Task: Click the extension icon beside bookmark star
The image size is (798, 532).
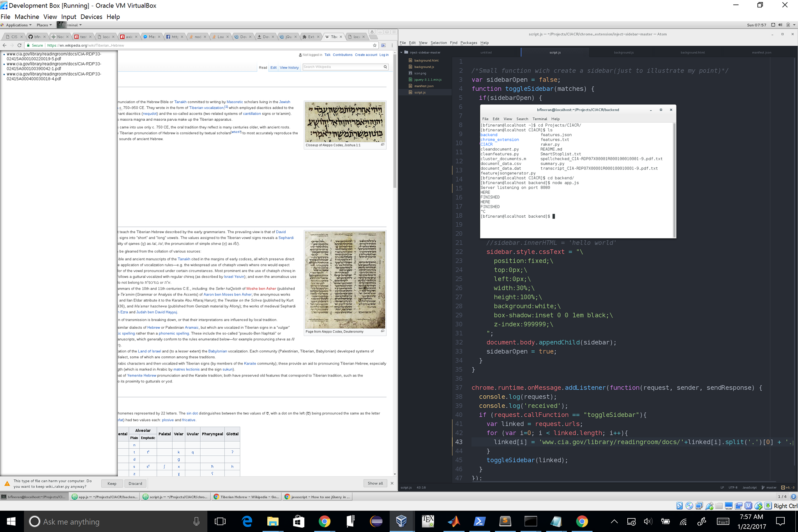Action: [x=383, y=46]
